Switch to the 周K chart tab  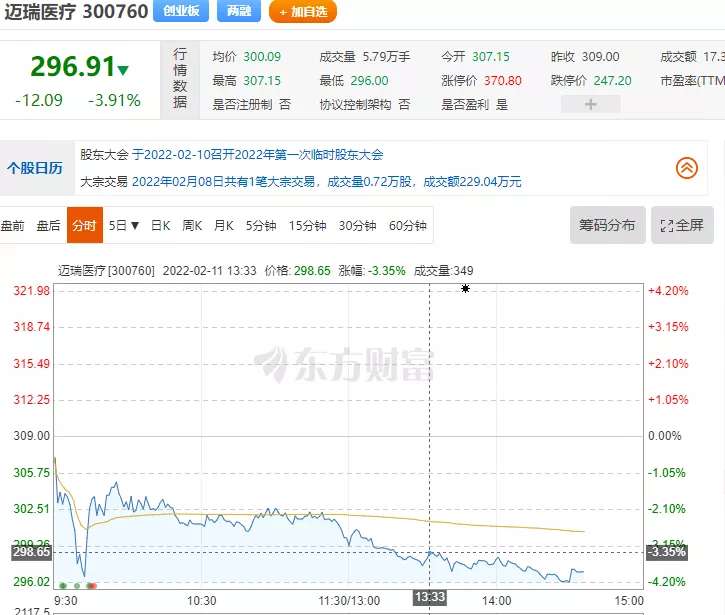[192, 226]
